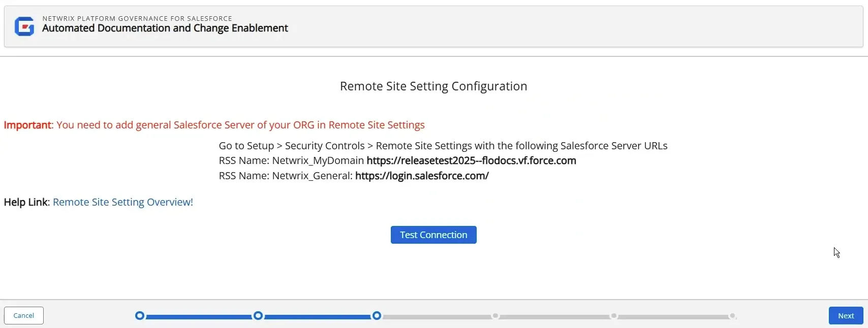Click the releasetest2025--flodocs.vf.force.com URL
Image resolution: width=868 pixels, height=328 pixels.
[471, 160]
